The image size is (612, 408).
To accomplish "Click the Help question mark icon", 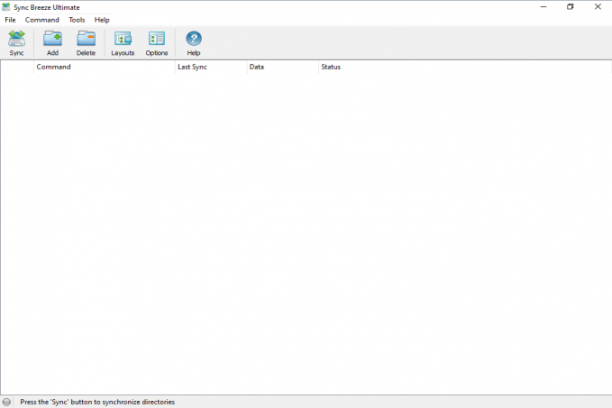I will 194,39.
